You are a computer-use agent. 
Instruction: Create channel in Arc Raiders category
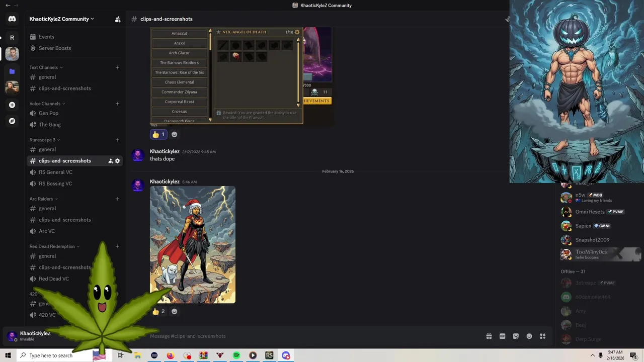tap(117, 199)
